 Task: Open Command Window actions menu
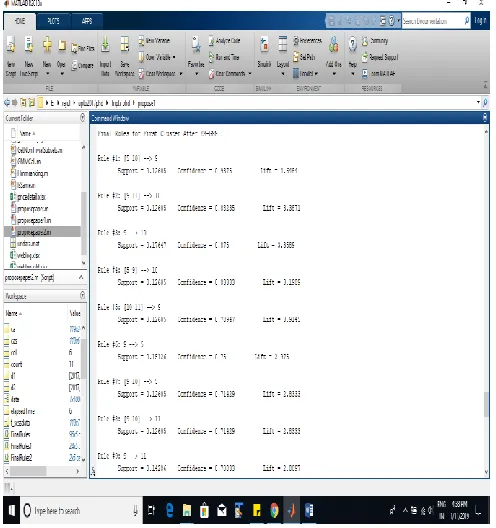coord(485,118)
